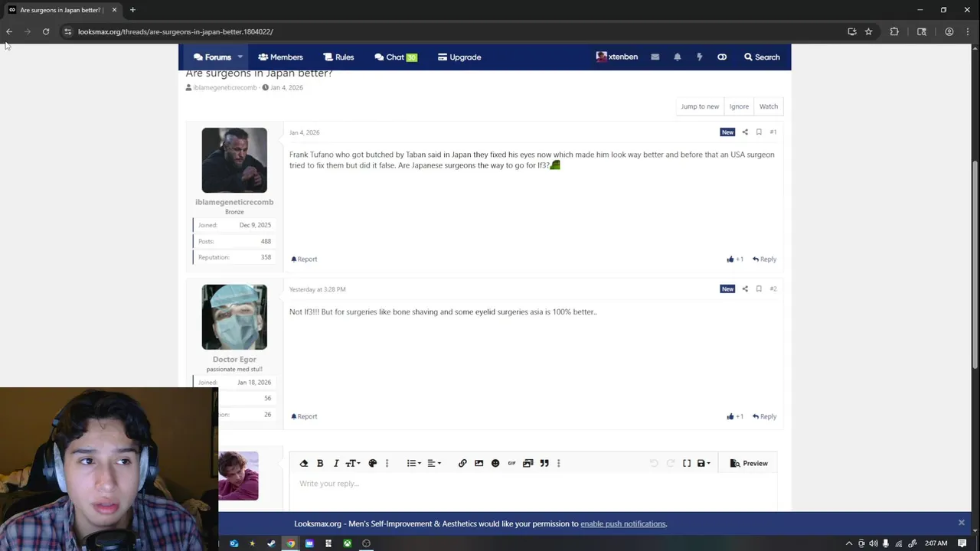This screenshot has width=980, height=551.
Task: Bookmark this page with star icon
Action: 869,31
